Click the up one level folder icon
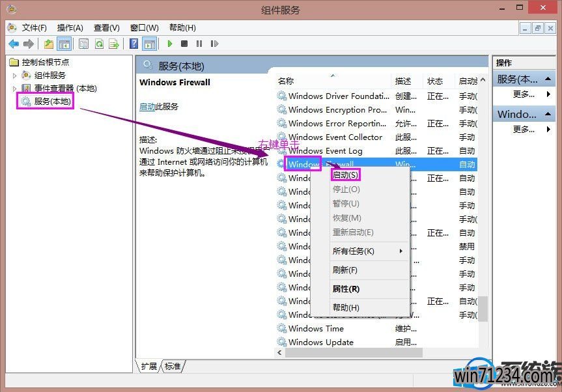562x392 pixels. click(48, 44)
